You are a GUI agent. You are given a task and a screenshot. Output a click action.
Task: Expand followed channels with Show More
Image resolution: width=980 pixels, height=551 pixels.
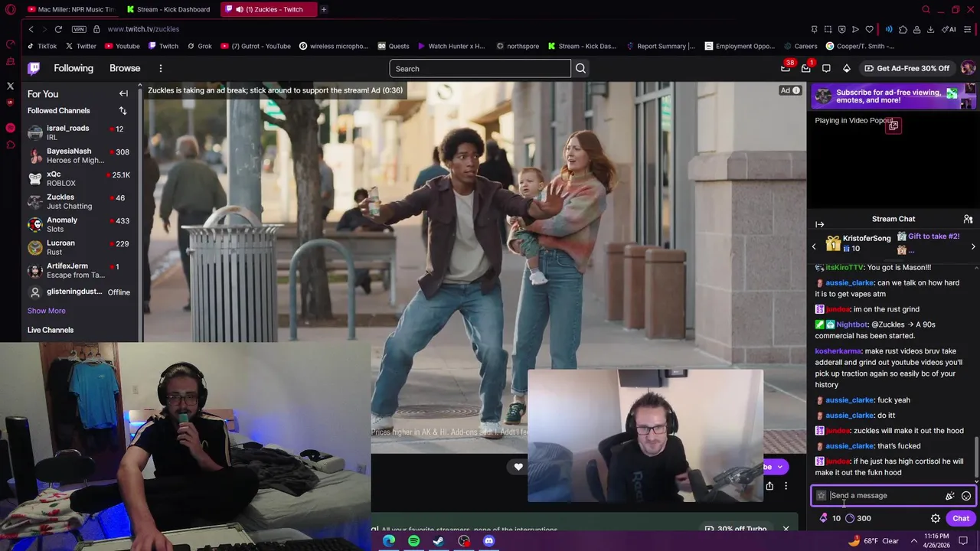coord(47,311)
